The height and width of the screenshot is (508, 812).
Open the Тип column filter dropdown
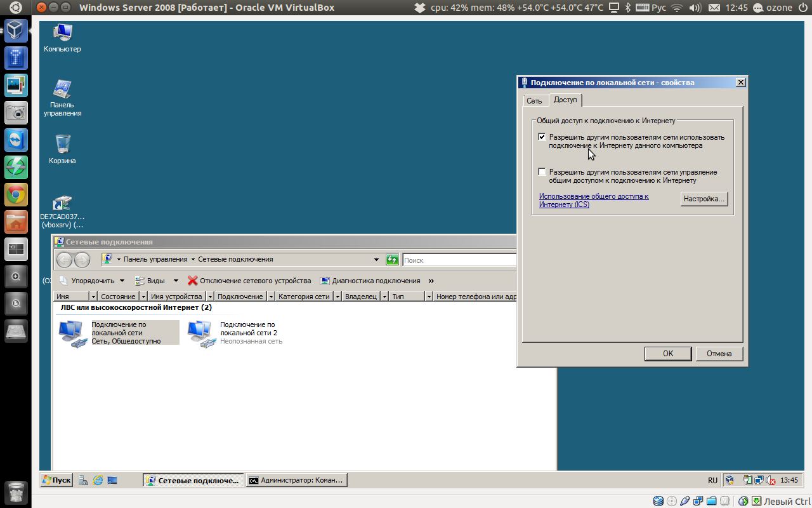click(429, 297)
